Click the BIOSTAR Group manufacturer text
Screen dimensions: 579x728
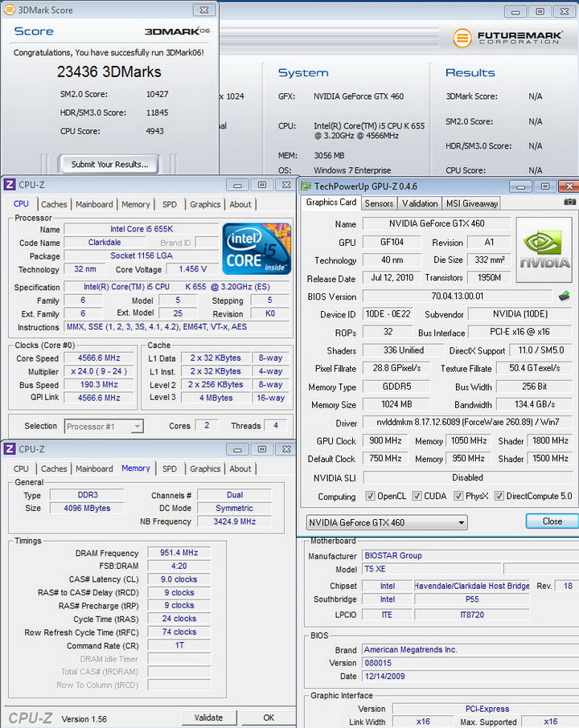[393, 555]
